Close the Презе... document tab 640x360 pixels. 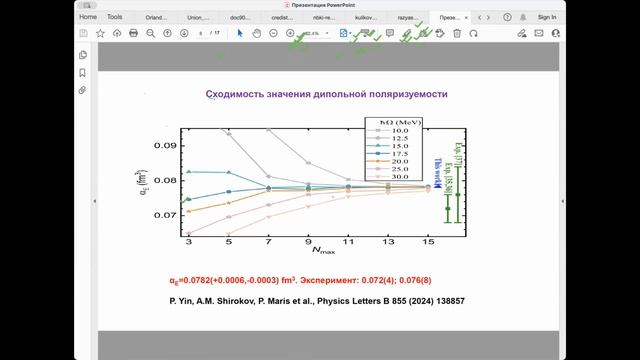[466, 18]
